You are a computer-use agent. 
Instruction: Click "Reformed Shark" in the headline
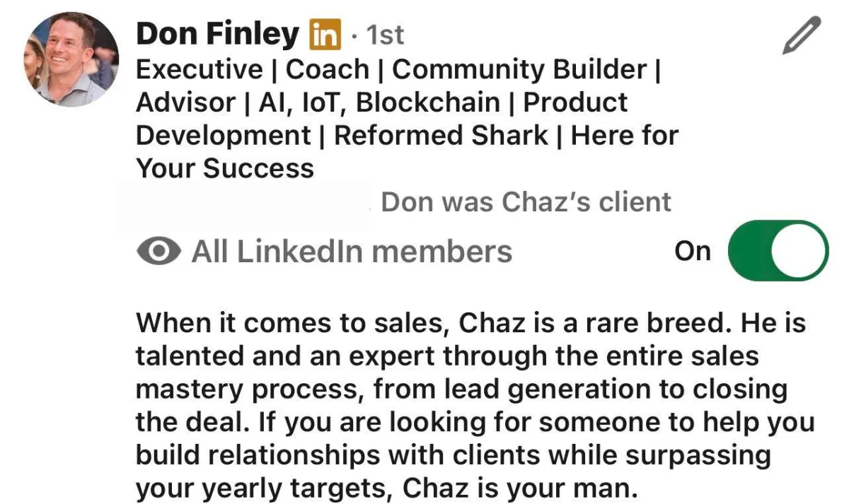[441, 136]
